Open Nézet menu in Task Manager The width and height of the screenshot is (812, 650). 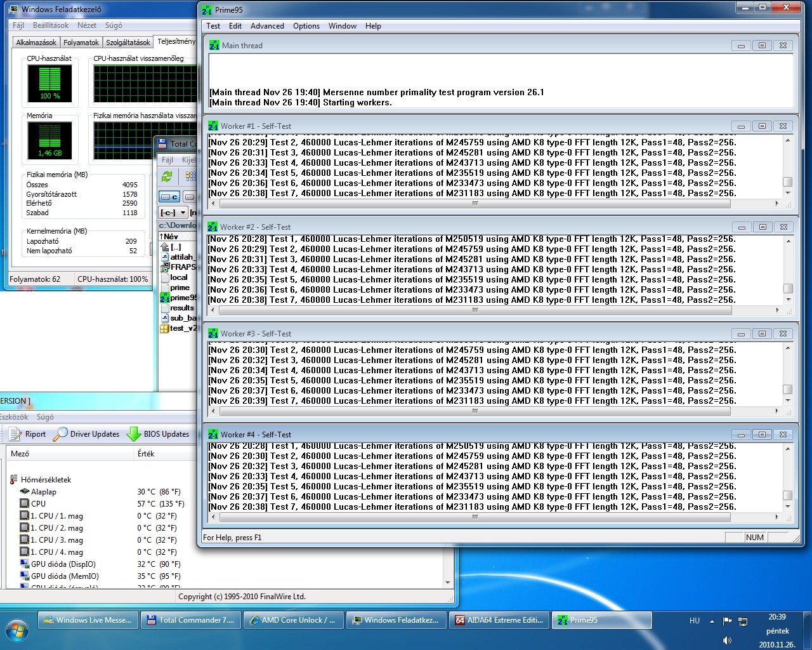click(87, 25)
